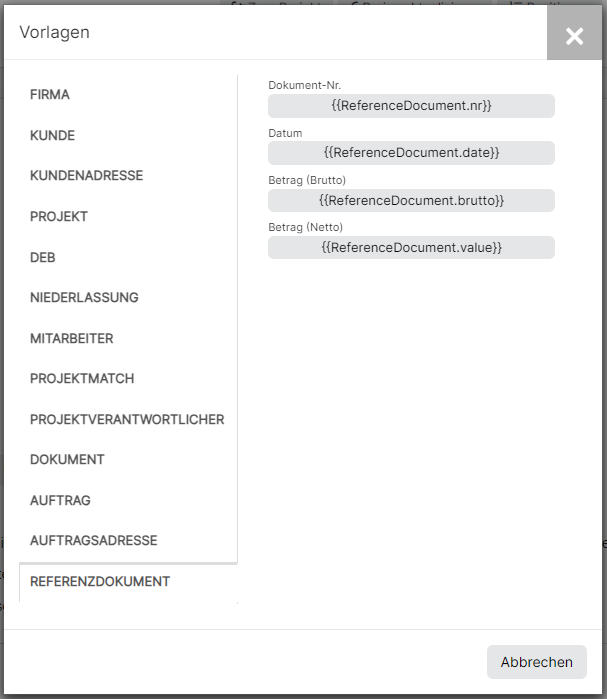The width and height of the screenshot is (607, 699).
Task: Select the DEB tab
Action: [x=42, y=257]
